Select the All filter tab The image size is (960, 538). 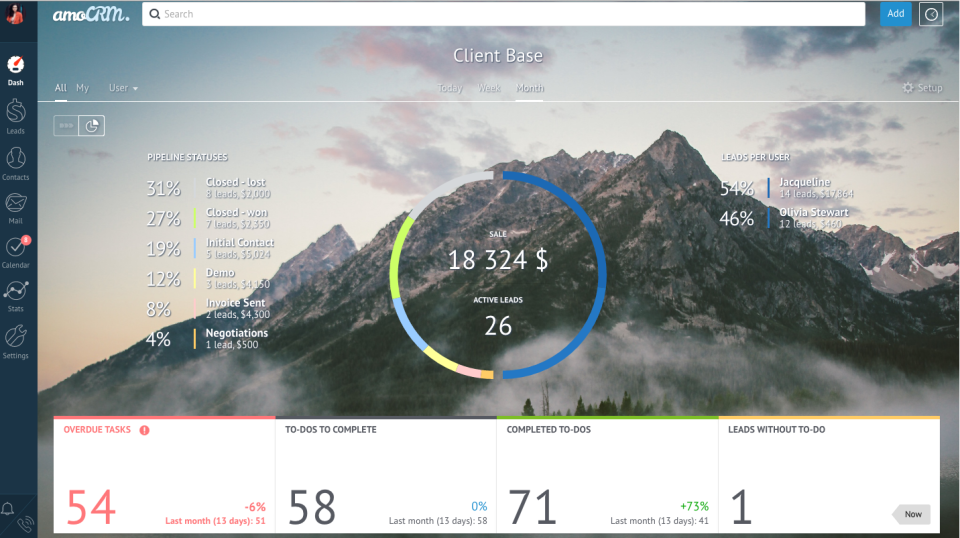coord(61,88)
